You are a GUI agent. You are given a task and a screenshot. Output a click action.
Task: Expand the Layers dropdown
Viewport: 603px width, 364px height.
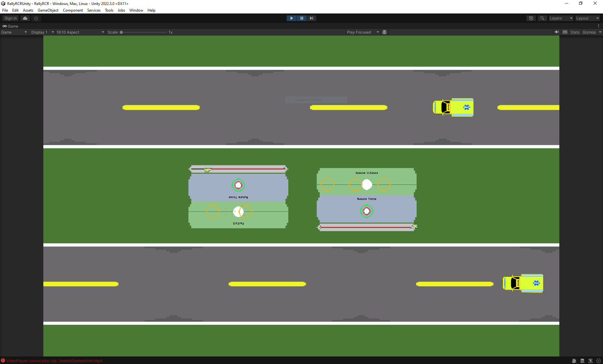[561, 18]
